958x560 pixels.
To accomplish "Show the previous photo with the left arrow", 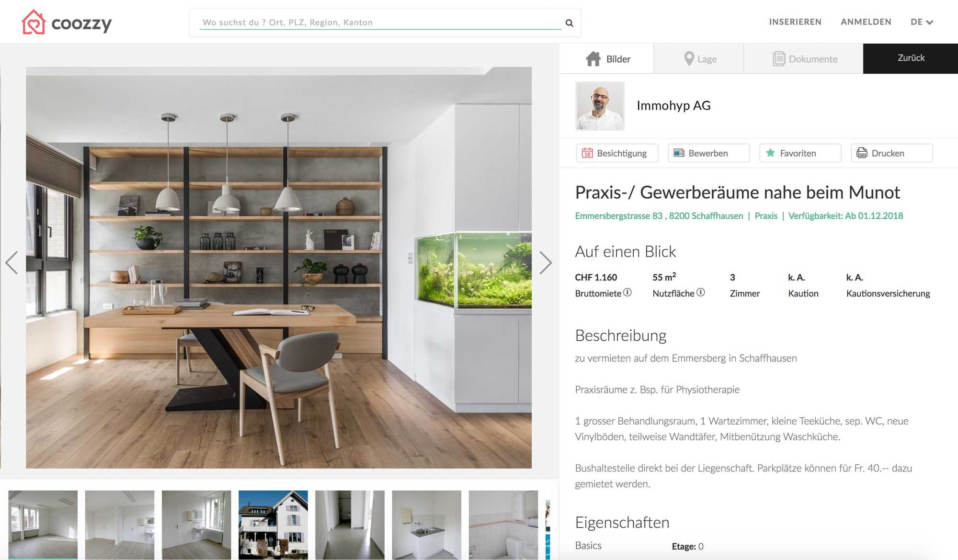I will point(11,263).
